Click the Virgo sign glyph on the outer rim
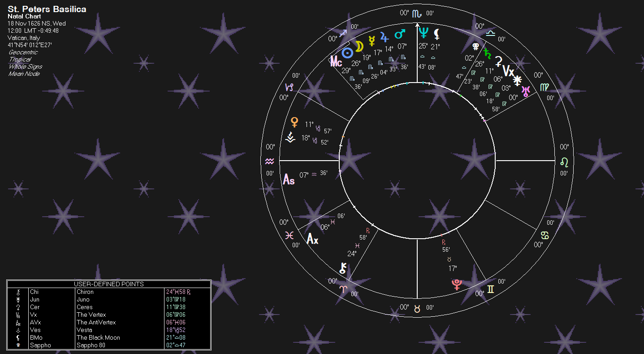The height and width of the screenshot is (354, 644). (x=545, y=87)
